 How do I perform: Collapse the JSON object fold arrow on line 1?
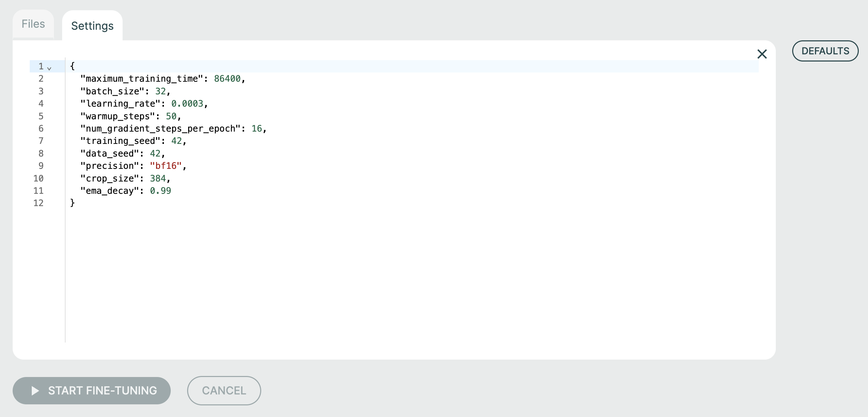click(49, 68)
